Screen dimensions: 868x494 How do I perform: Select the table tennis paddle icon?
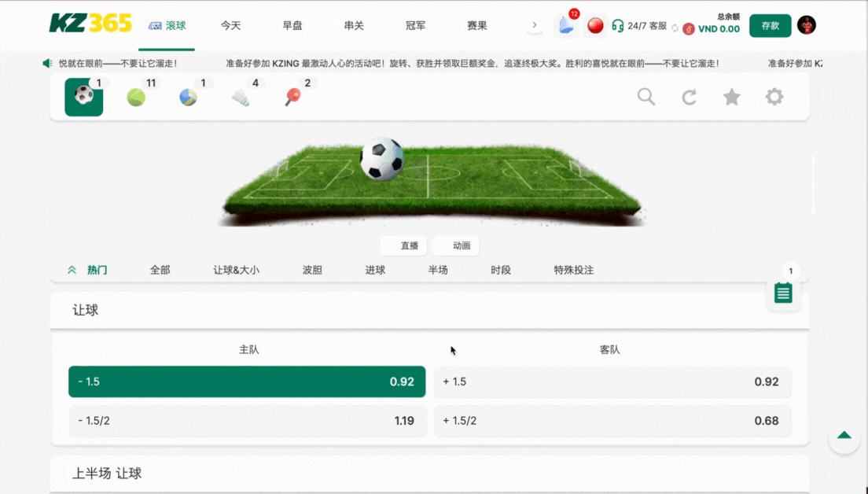click(292, 98)
